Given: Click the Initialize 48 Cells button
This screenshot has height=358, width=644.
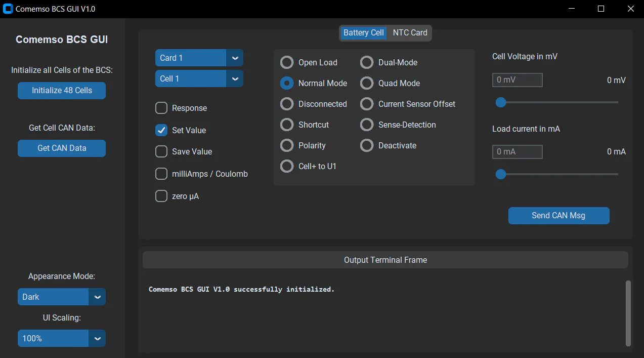Looking at the screenshot, I should coord(62,91).
